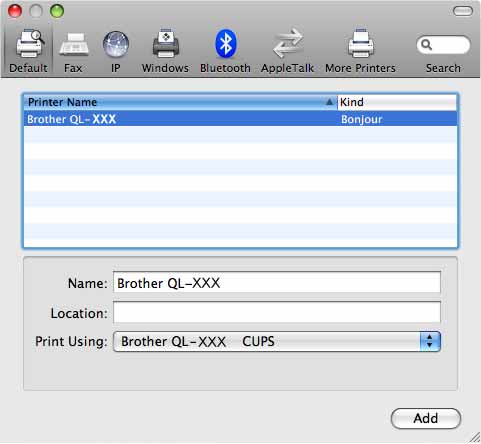Screen dimensions: 481x444
Task: Open the AppleTalk arrows icon
Action: click(x=288, y=43)
